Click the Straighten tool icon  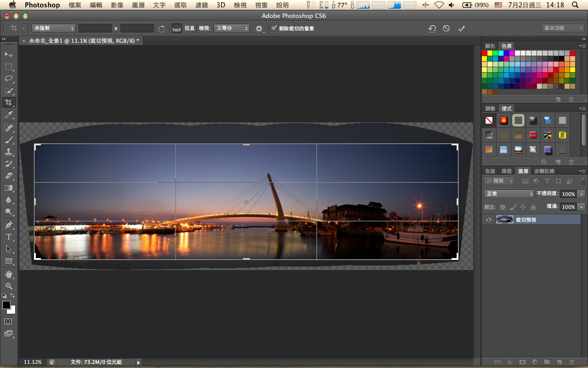pos(177,29)
